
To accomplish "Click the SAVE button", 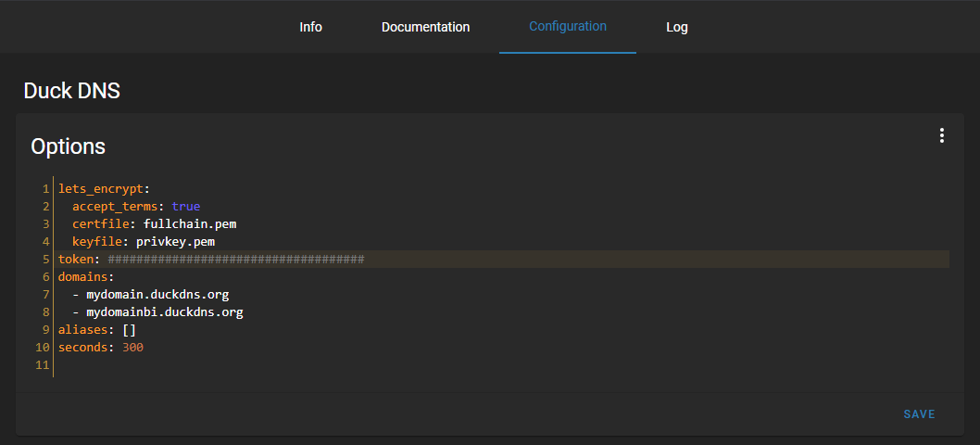I will 920,414.
